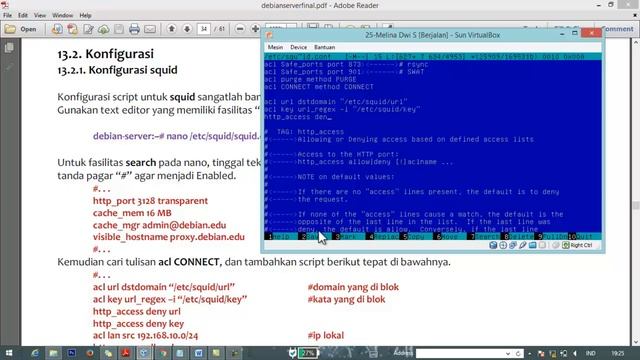
Task: Click the IND language indicator in tray
Action: tap(590, 353)
